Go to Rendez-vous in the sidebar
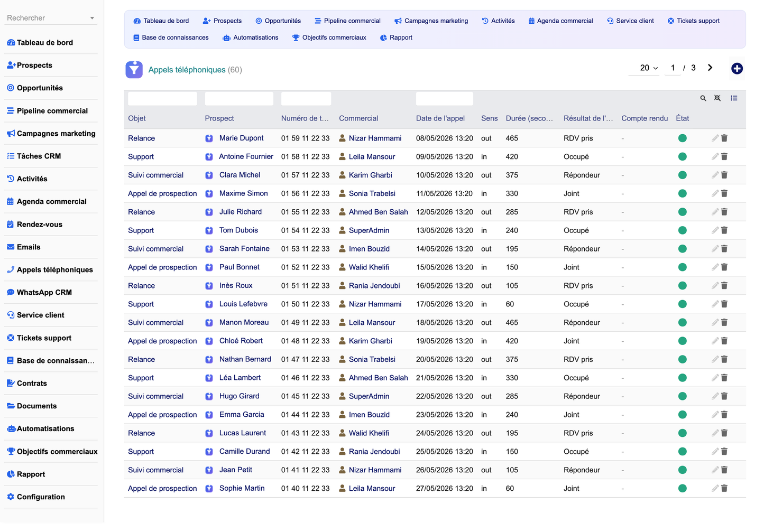This screenshot has width=764, height=532. click(40, 225)
